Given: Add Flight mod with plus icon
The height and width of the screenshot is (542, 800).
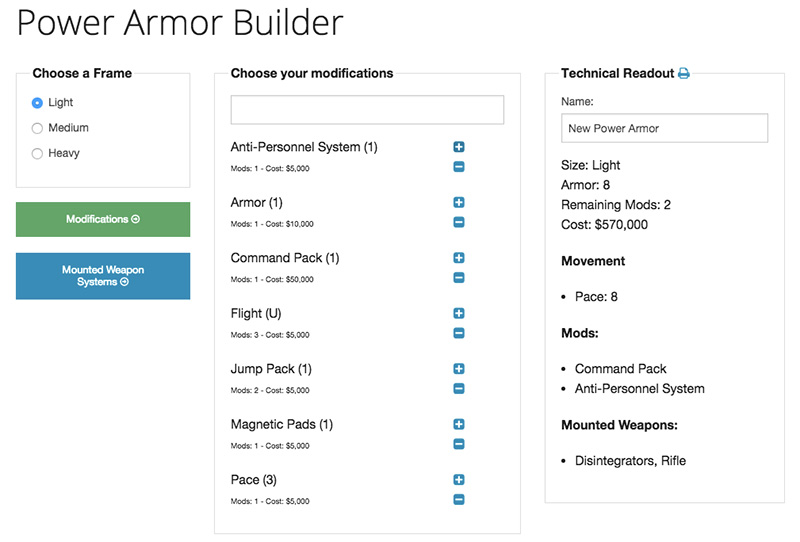Looking at the screenshot, I should point(459,313).
